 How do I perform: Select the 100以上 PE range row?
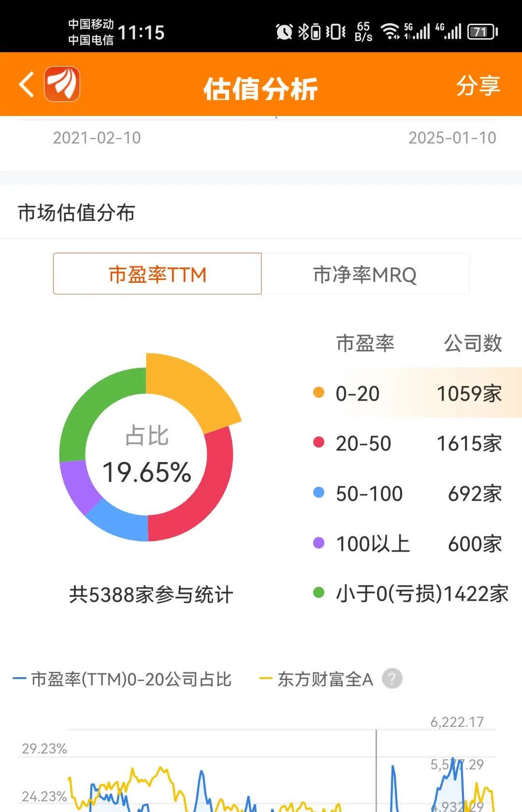click(408, 544)
